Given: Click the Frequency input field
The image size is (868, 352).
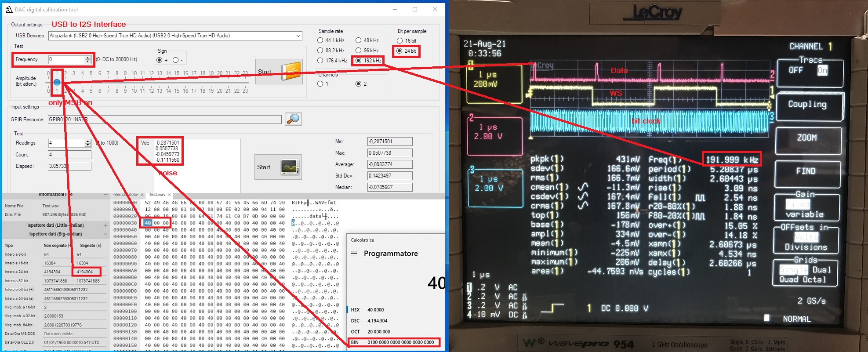Looking at the screenshot, I should pos(66,59).
